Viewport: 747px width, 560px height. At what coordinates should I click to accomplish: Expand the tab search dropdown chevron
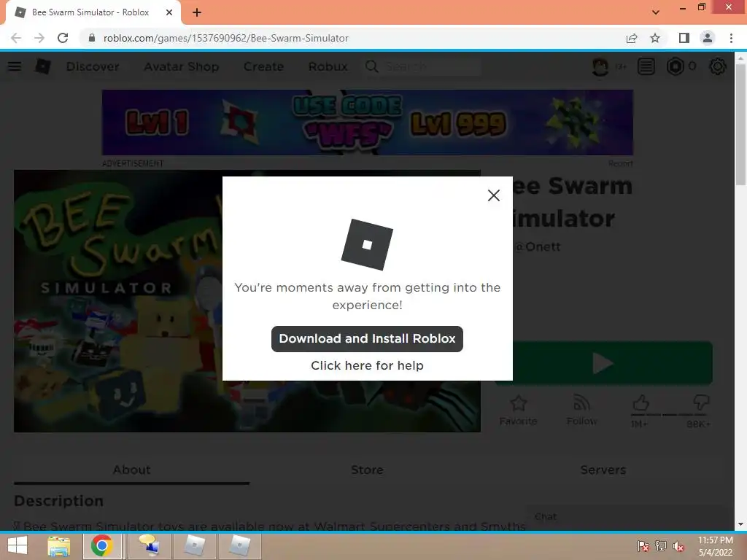pos(656,12)
